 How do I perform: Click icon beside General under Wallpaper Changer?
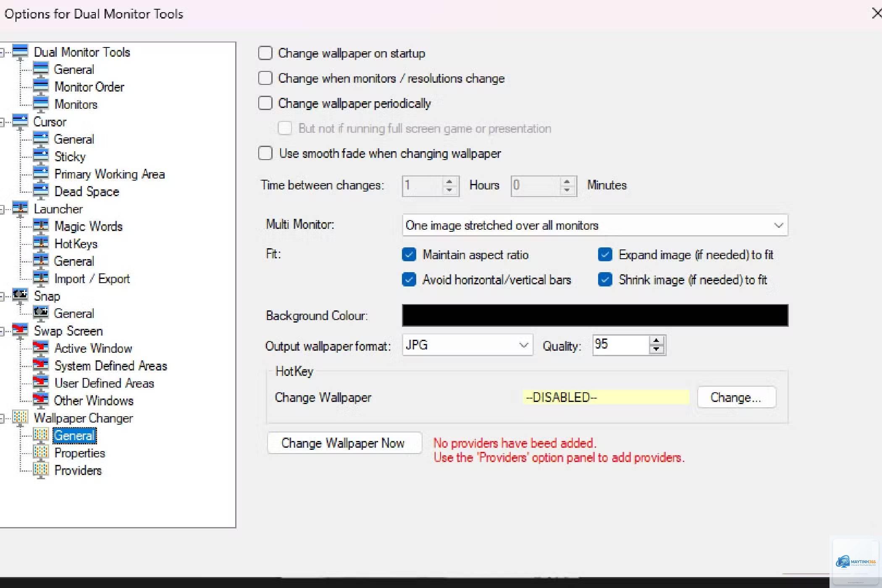(41, 436)
